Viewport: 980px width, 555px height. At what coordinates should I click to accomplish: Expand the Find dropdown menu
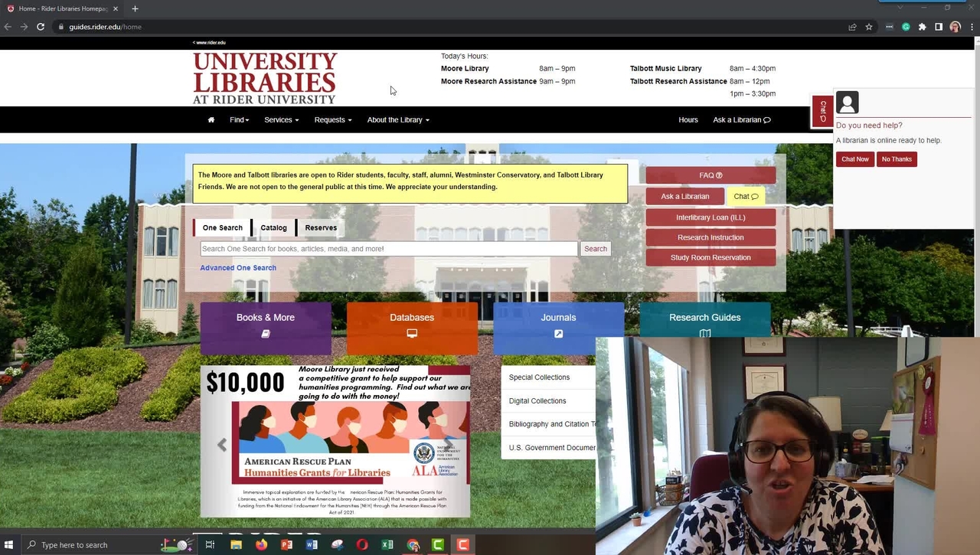pos(239,120)
